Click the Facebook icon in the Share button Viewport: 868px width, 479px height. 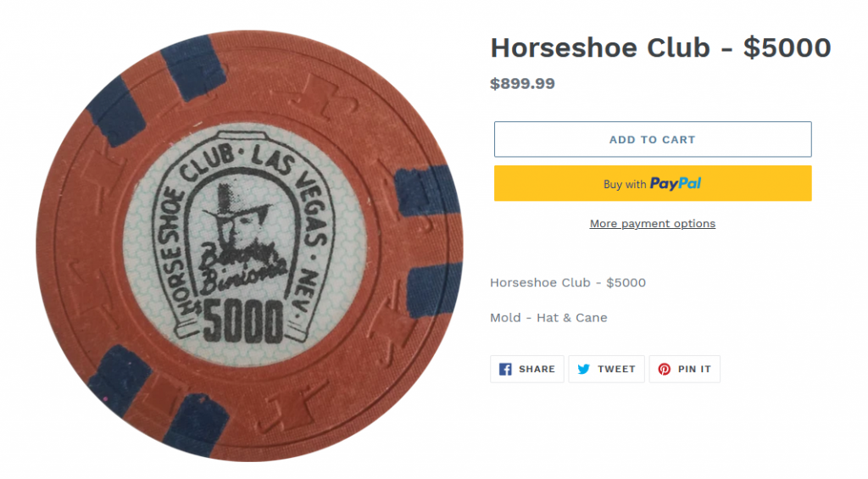coord(505,370)
